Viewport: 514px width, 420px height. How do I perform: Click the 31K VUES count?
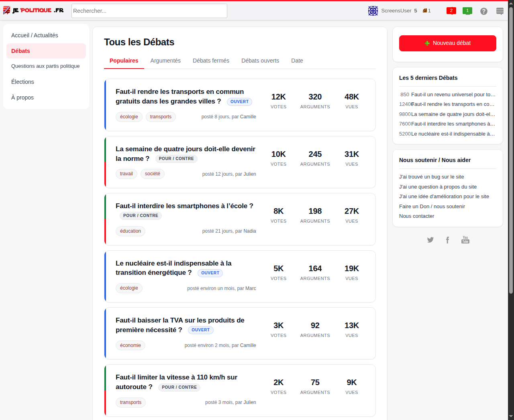tap(352, 158)
